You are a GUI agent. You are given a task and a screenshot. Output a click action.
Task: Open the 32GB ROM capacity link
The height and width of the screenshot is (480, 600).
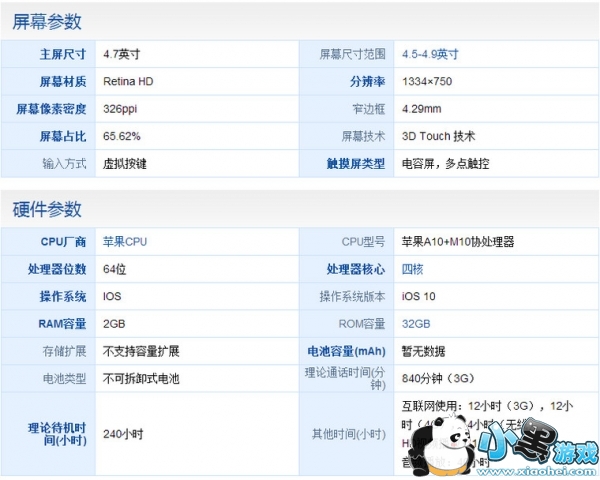[416, 324]
